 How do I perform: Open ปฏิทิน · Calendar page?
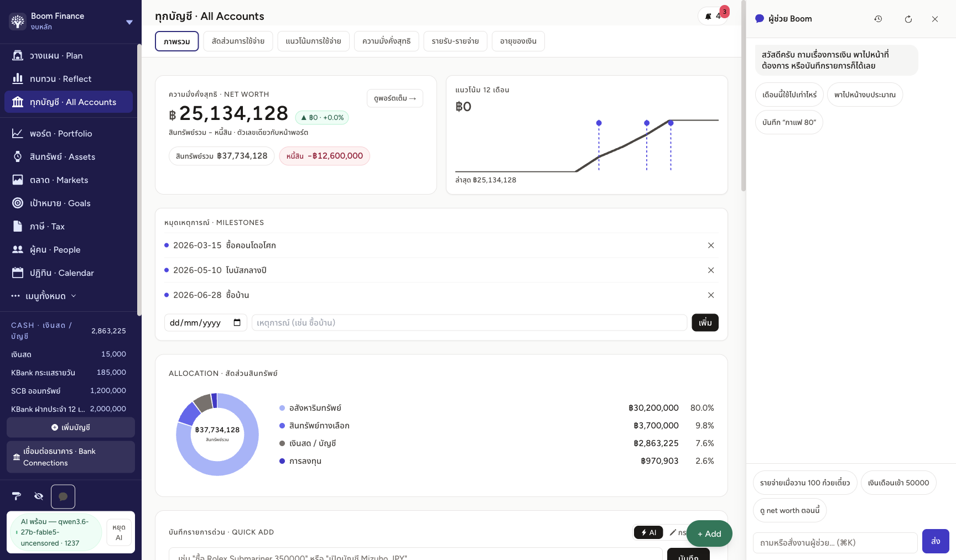pyautogui.click(x=69, y=273)
